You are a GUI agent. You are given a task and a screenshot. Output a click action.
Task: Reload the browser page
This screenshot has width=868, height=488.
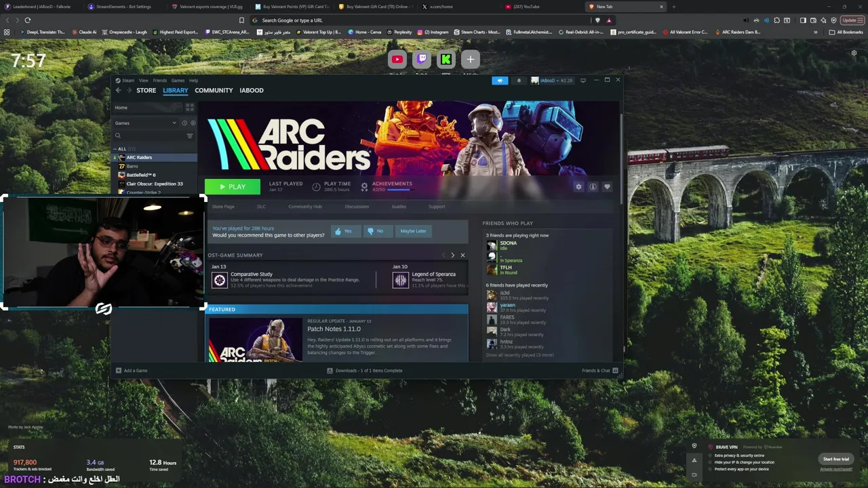[27, 20]
